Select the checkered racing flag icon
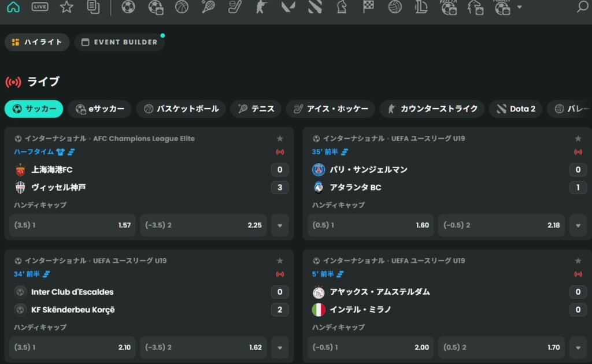 pos(368,6)
